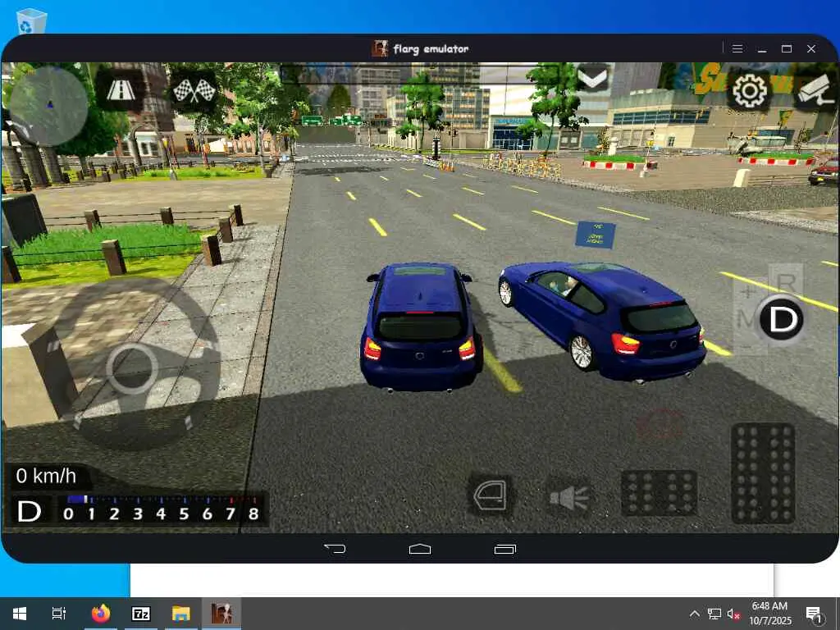Open the clock showing 6:48 AM
The width and height of the screenshot is (840, 630).
point(770,614)
